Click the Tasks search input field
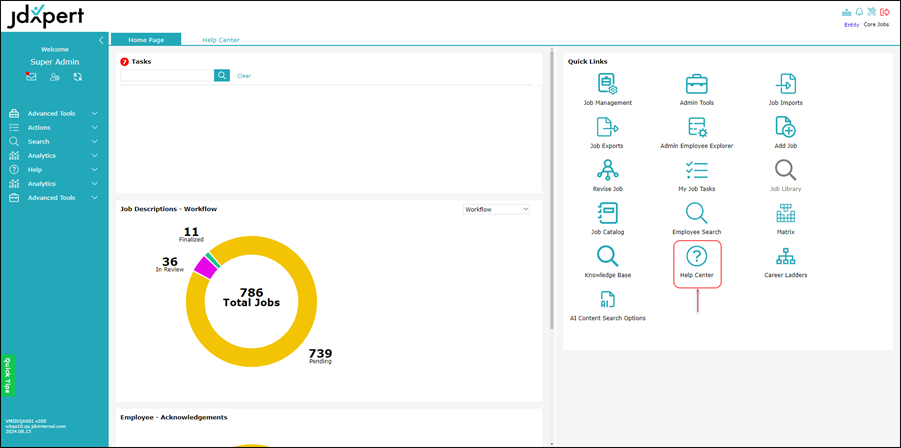 tap(167, 76)
